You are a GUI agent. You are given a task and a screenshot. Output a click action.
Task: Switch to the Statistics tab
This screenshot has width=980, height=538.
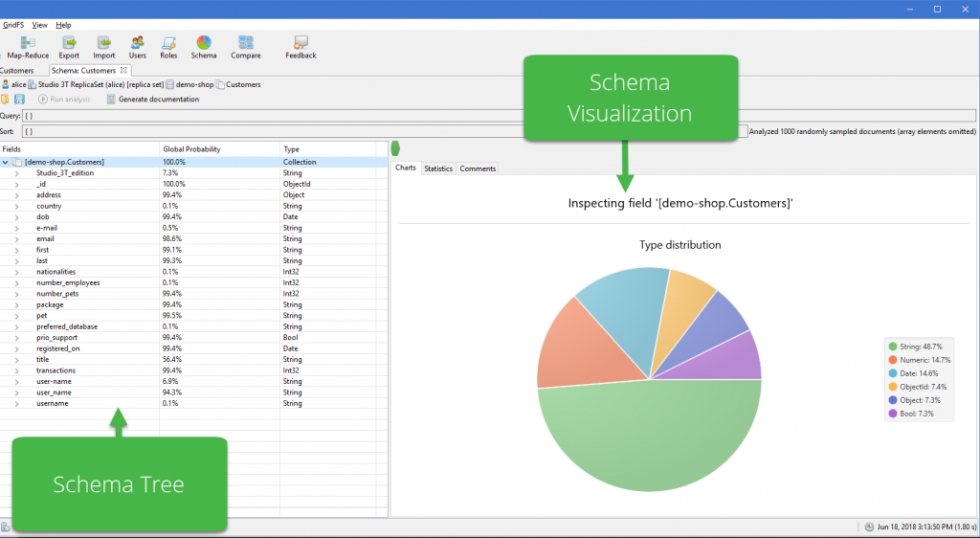click(438, 168)
